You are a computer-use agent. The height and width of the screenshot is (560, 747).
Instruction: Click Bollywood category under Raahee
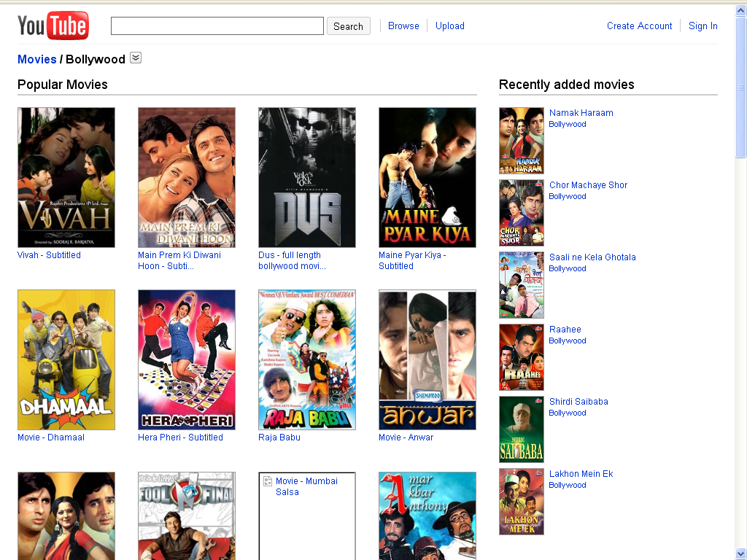568,341
